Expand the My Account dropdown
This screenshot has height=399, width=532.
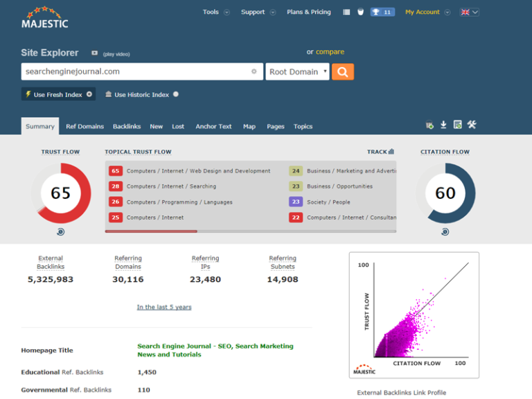pyautogui.click(x=447, y=12)
